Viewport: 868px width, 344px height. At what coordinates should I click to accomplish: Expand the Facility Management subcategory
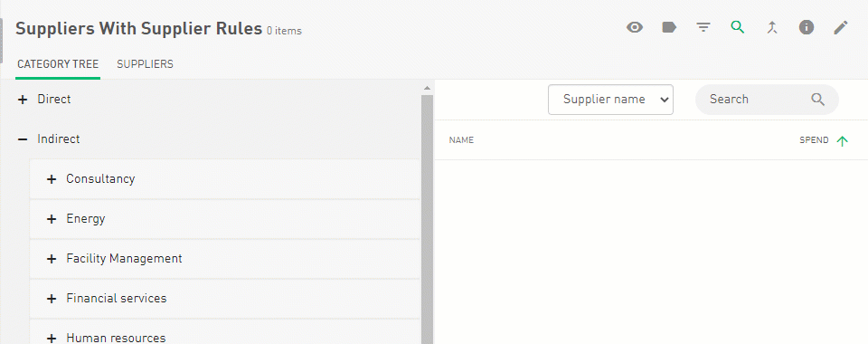[52, 259]
